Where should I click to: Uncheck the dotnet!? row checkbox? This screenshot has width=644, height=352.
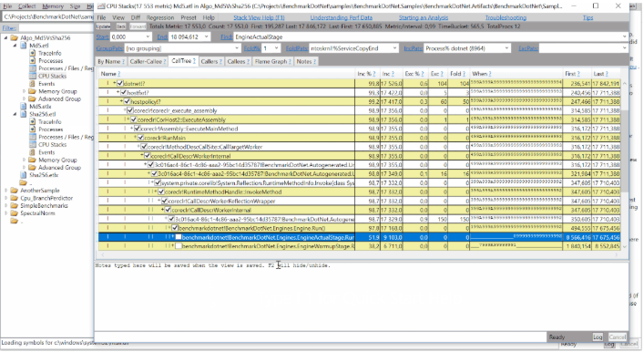click(x=120, y=84)
